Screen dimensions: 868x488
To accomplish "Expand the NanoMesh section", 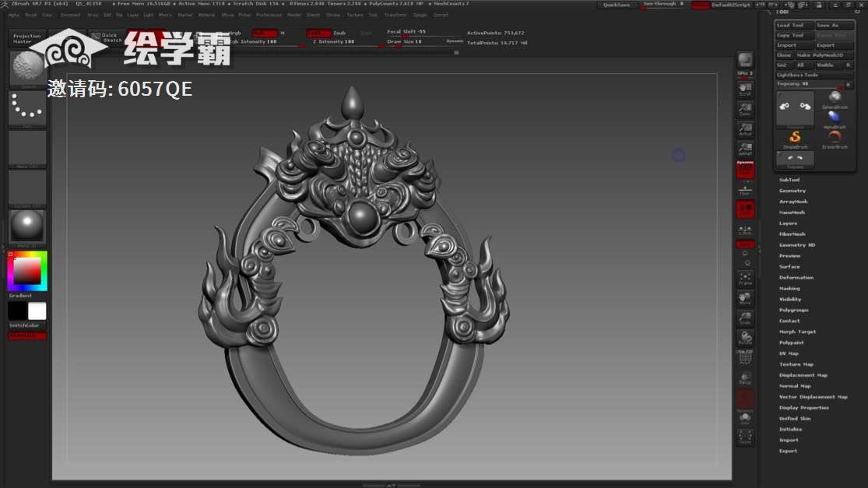I will point(792,212).
